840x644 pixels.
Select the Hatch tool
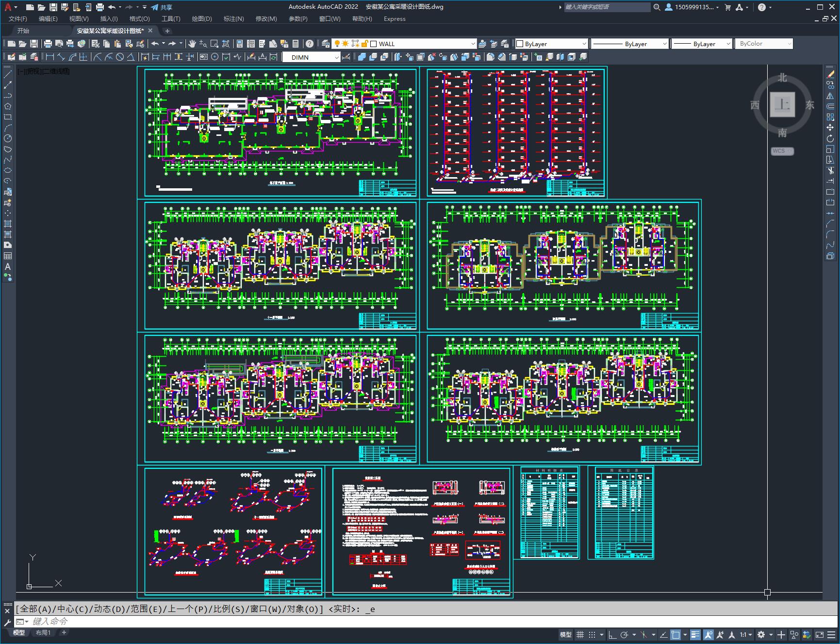coord(8,224)
